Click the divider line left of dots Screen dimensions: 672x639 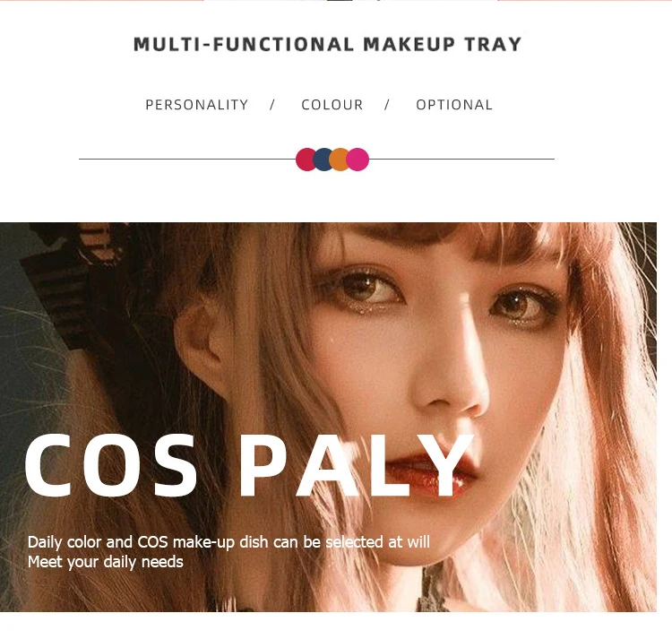point(187,159)
